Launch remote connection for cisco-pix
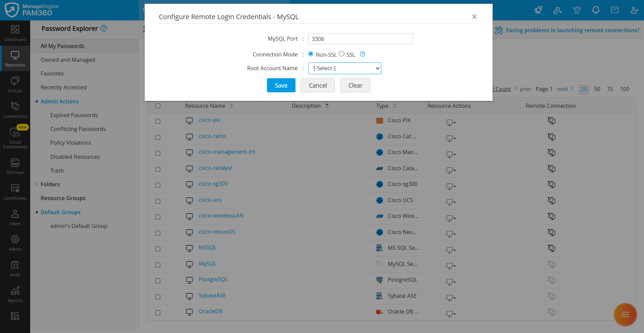The height and width of the screenshot is (333, 644). 551,121
